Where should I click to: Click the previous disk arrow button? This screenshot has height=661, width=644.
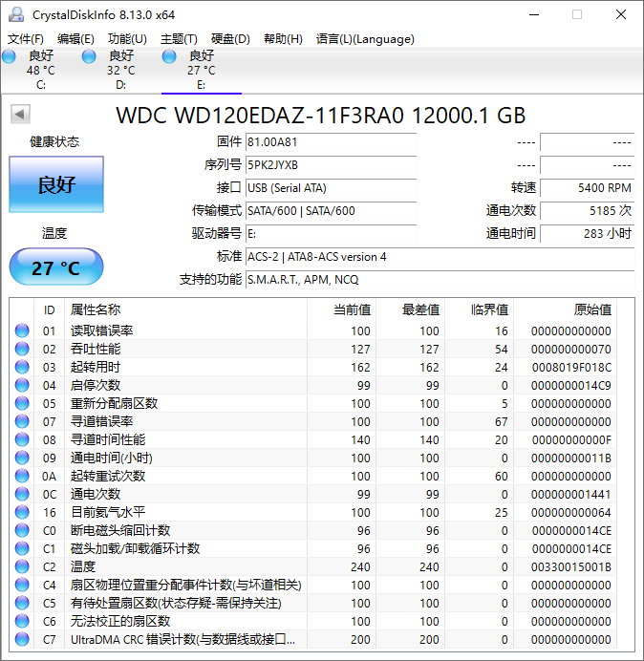click(x=20, y=115)
